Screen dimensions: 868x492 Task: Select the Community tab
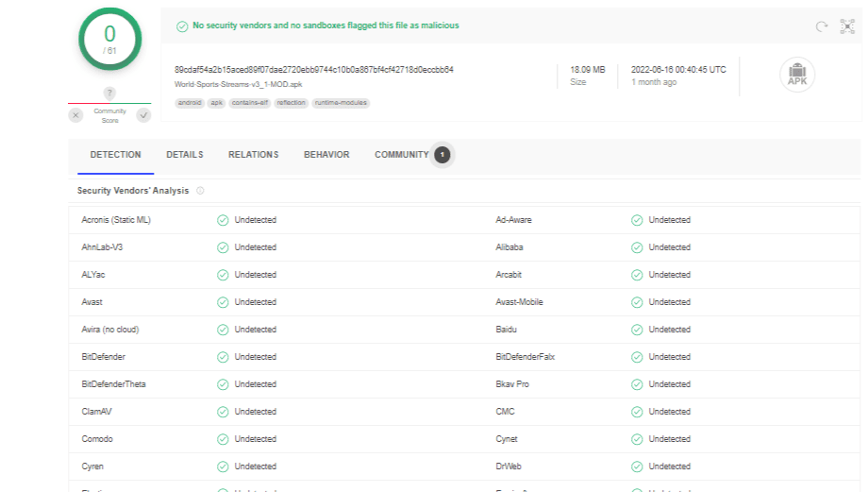point(401,155)
